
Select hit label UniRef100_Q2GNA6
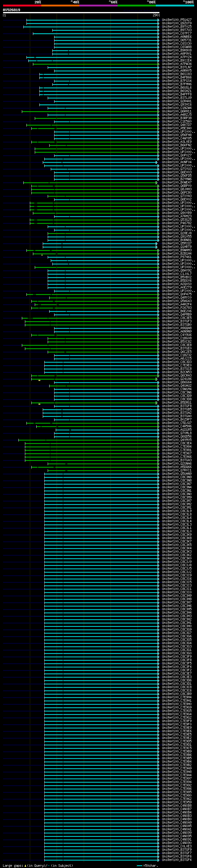(177, 464)
